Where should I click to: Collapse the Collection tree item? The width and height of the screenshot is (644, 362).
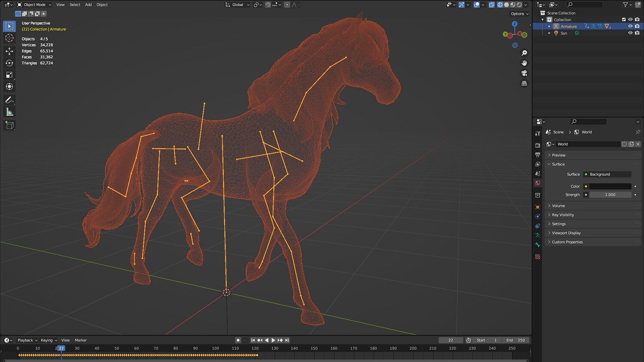(x=543, y=20)
